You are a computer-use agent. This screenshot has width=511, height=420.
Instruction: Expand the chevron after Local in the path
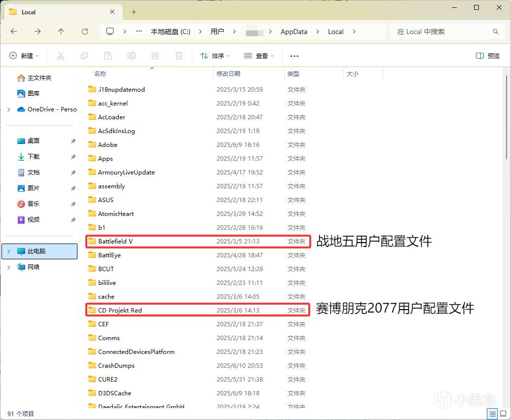pos(354,32)
